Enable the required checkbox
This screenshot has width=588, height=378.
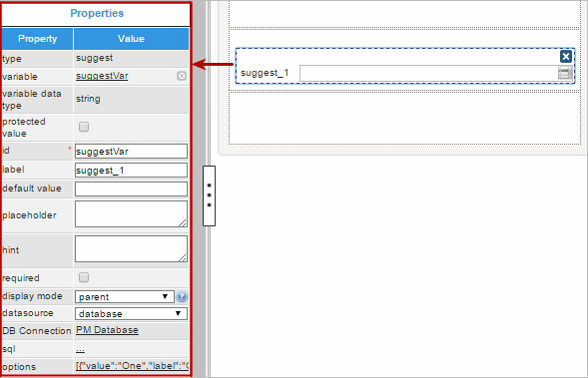[84, 277]
